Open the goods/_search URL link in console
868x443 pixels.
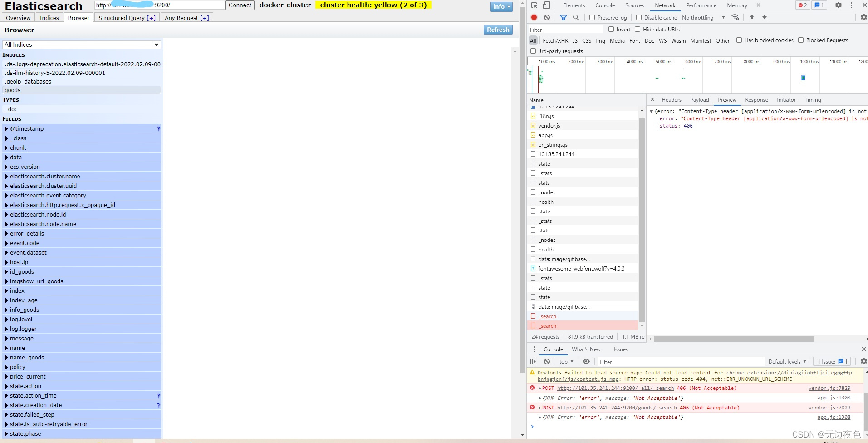(x=617, y=408)
